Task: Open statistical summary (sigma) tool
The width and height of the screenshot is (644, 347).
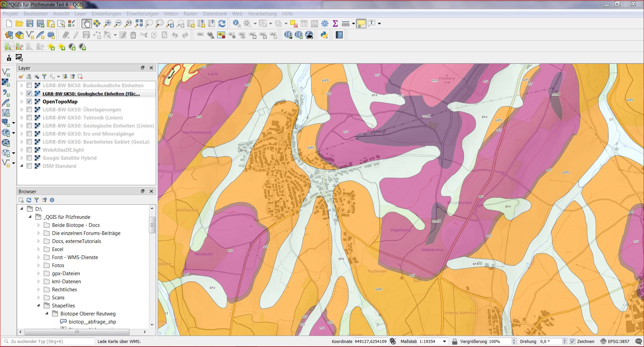Action: click(x=335, y=23)
